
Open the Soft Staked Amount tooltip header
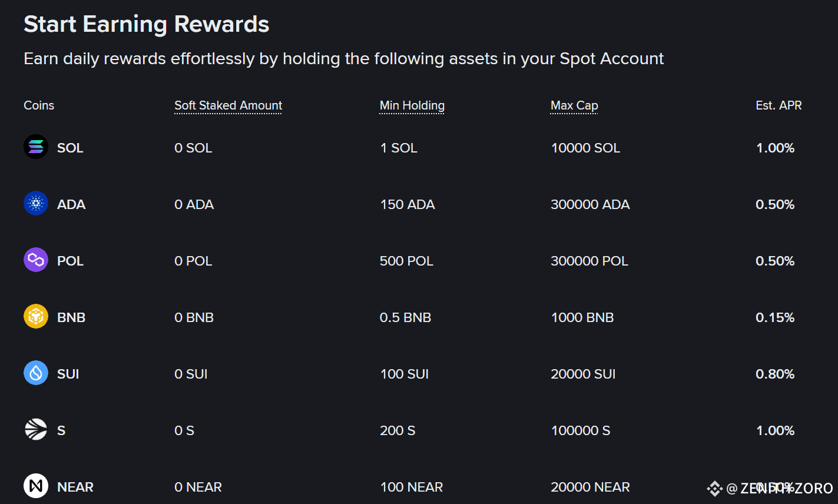pyautogui.click(x=228, y=105)
